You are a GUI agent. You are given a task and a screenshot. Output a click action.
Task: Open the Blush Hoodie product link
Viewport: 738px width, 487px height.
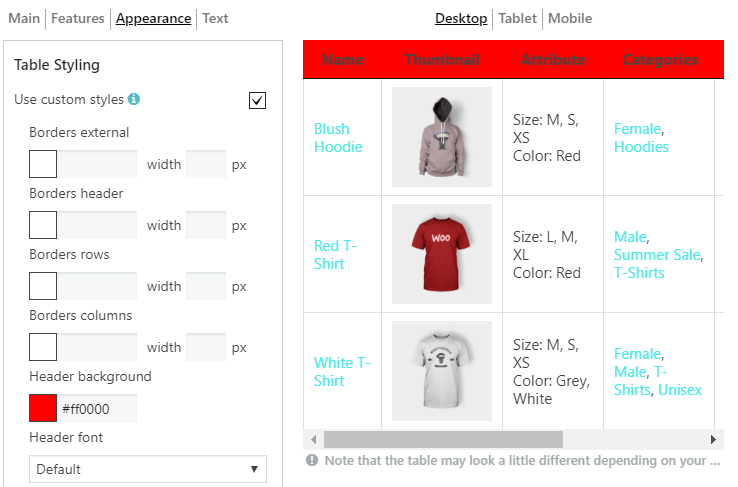(338, 138)
